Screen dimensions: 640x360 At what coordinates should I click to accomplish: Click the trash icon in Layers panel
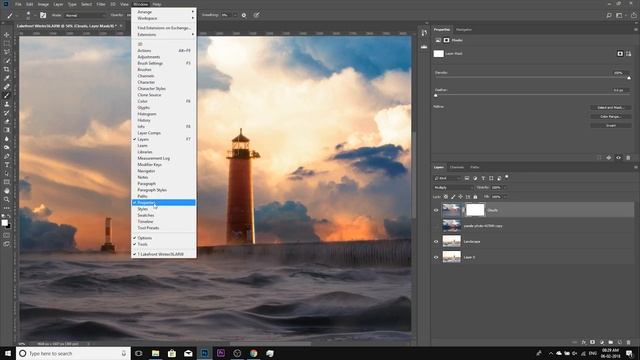tap(628, 342)
